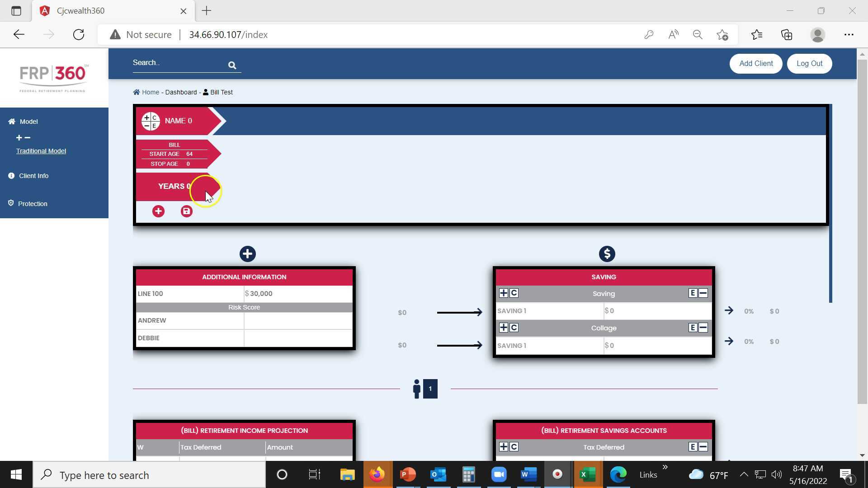Click the minus icon in Tax Deferred row
Image resolution: width=868 pixels, height=488 pixels.
tap(703, 447)
